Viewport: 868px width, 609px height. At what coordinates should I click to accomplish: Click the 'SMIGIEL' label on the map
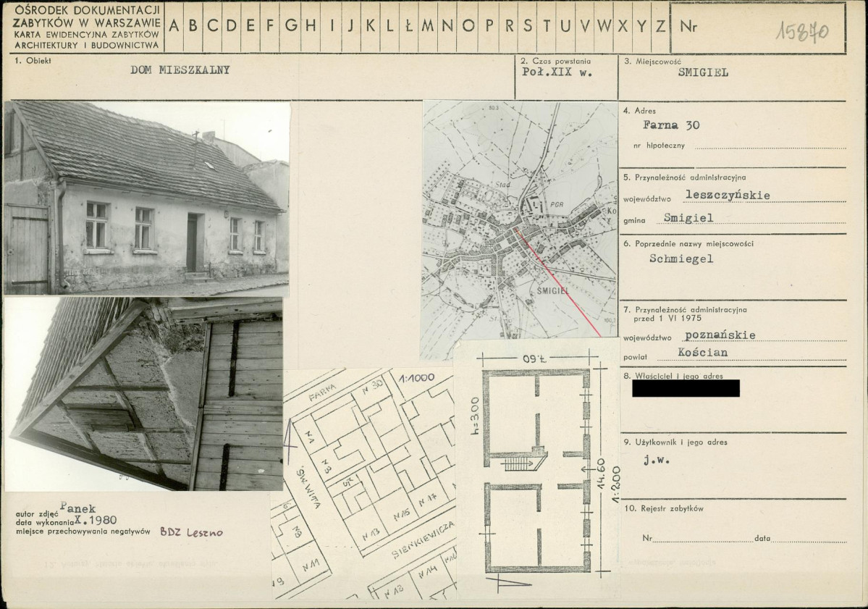click(553, 291)
